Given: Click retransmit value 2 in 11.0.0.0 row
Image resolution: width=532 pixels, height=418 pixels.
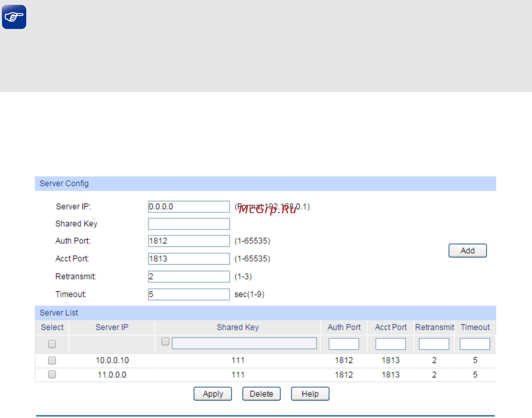Looking at the screenshot, I should coord(434,375).
